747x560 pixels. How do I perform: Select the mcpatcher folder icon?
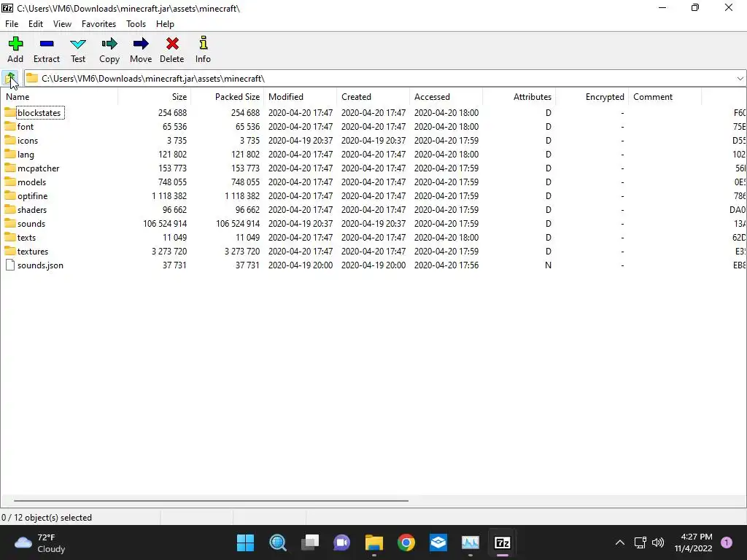click(x=10, y=168)
